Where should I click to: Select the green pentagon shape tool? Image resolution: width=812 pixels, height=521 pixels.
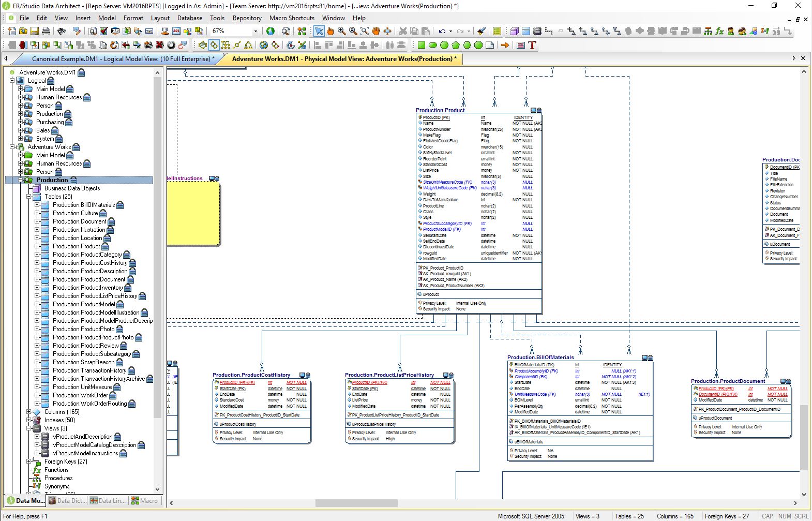tap(455, 45)
